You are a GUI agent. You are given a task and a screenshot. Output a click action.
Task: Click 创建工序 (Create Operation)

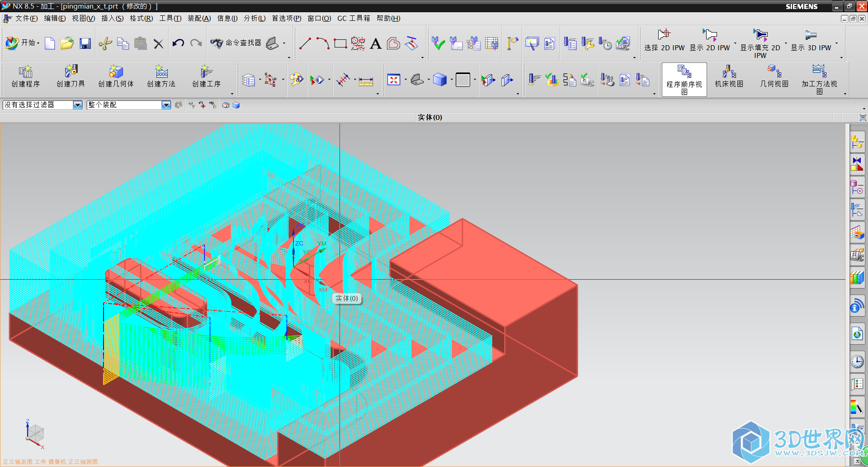coord(207,76)
